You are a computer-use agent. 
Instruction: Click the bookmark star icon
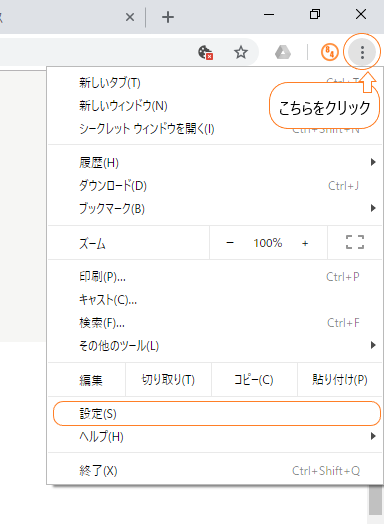241,52
